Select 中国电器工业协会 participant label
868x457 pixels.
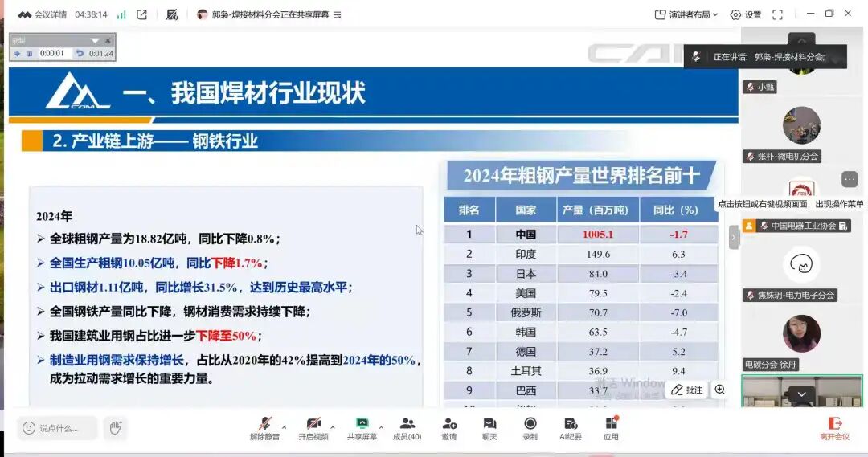796,226
